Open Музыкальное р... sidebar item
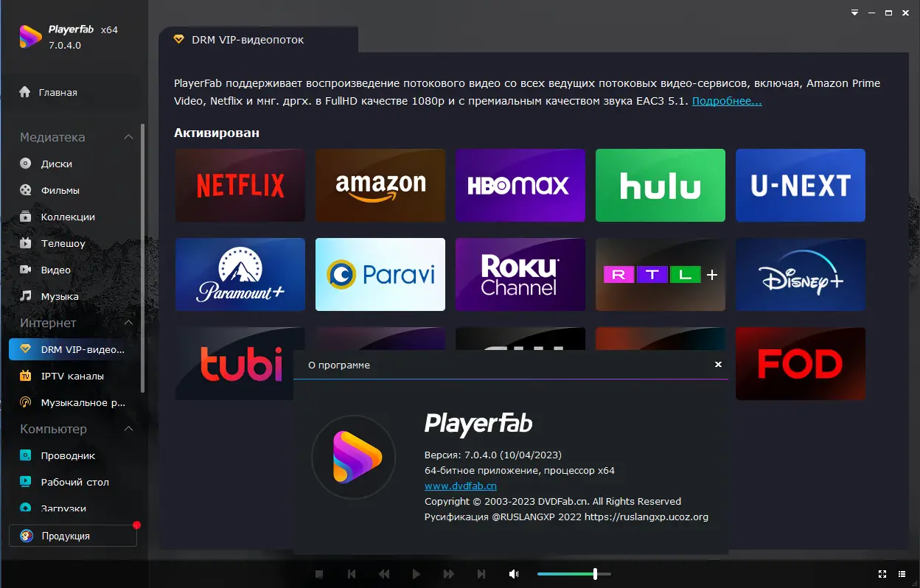 tap(74, 402)
